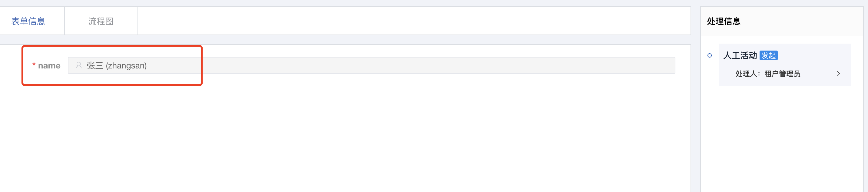Click the name field label
The height and width of the screenshot is (192, 868).
point(49,66)
